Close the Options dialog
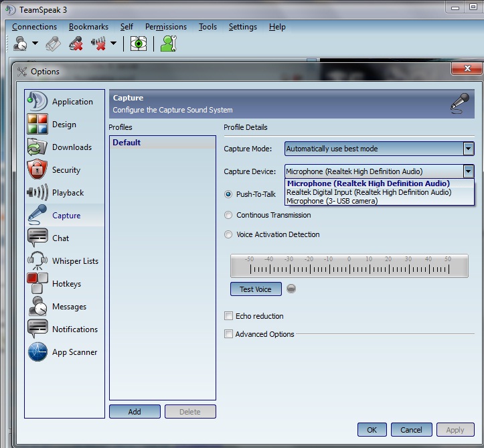This screenshot has height=448, width=484. [x=467, y=68]
